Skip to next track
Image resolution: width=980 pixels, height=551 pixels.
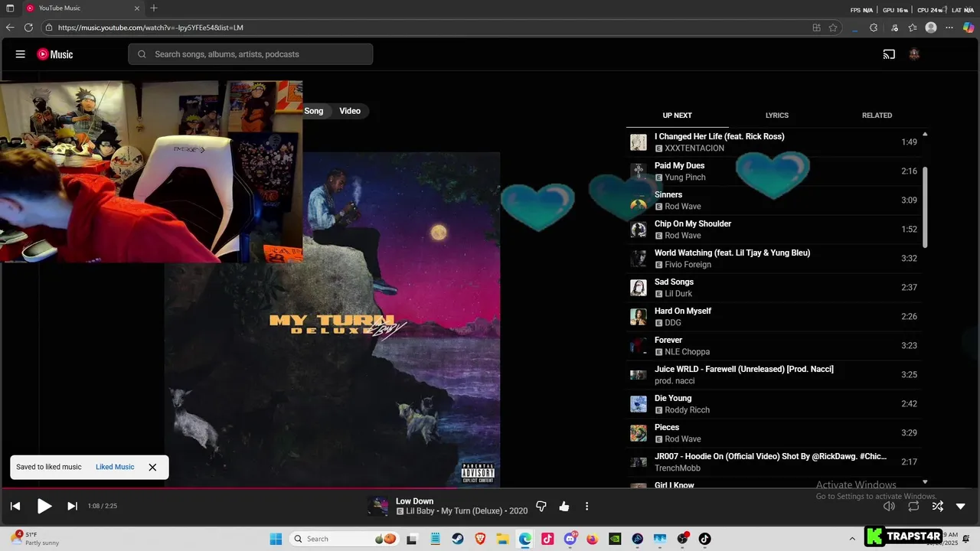72,506
